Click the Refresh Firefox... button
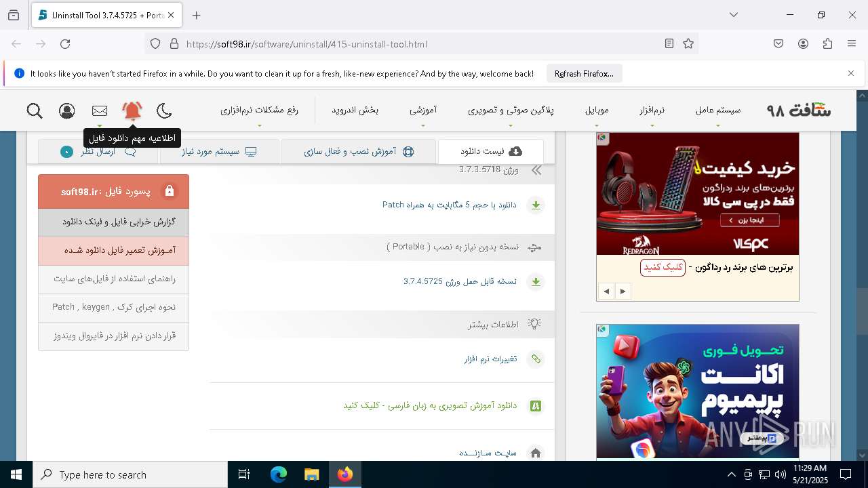Image resolution: width=868 pixels, height=488 pixels. coord(584,73)
